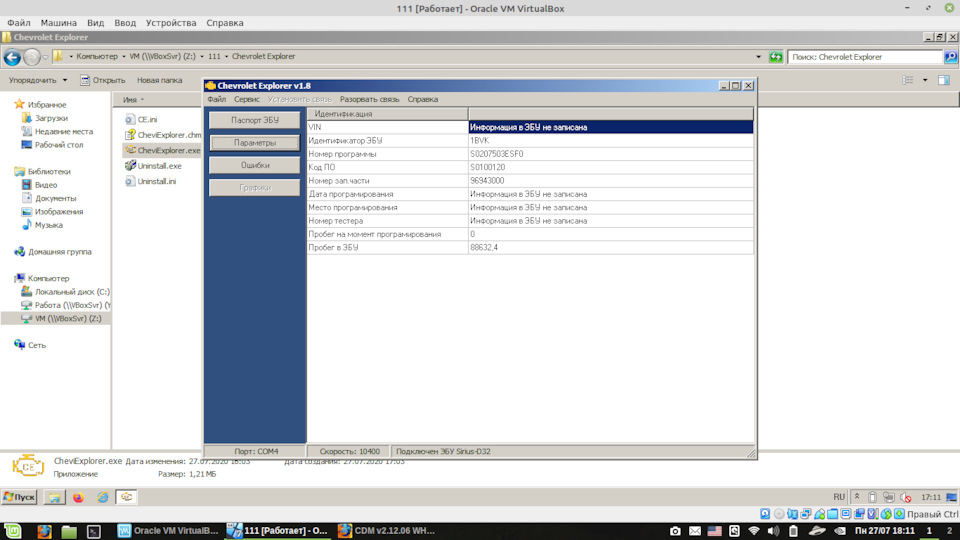Select Uninstall.exe file
The image size is (960, 540).
pyautogui.click(x=153, y=166)
